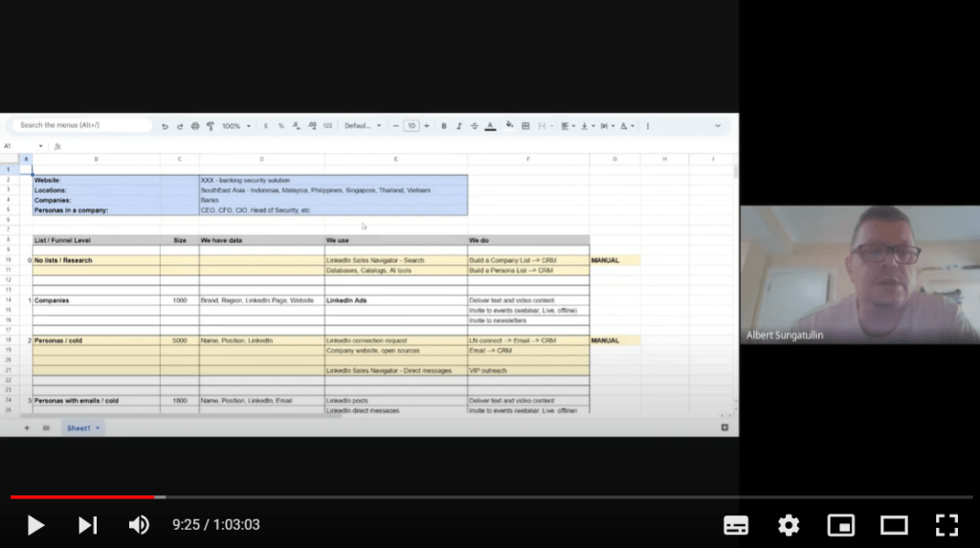
Task: Enable miniplayer mode
Action: (841, 524)
